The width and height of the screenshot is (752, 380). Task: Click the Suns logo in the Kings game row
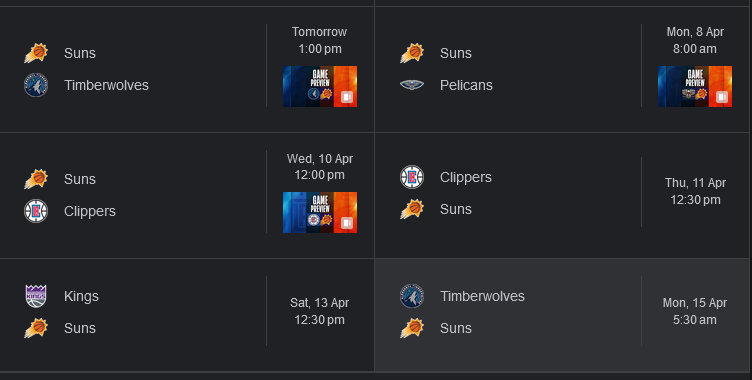[x=36, y=328]
